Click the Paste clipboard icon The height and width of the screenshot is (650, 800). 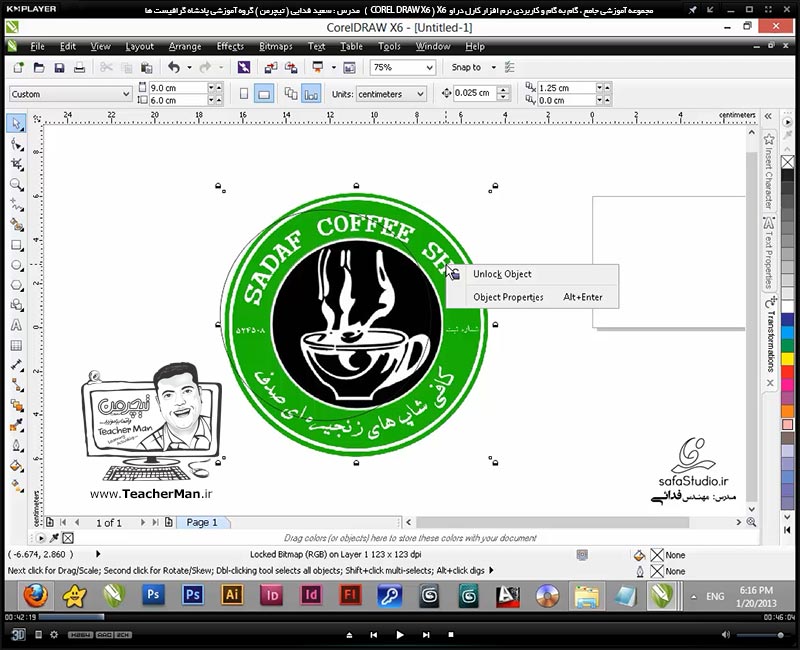point(146,67)
